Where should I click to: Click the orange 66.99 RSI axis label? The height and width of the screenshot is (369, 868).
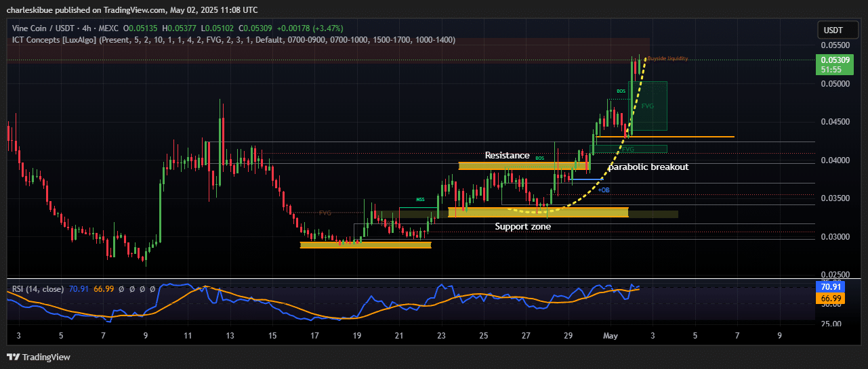(831, 299)
